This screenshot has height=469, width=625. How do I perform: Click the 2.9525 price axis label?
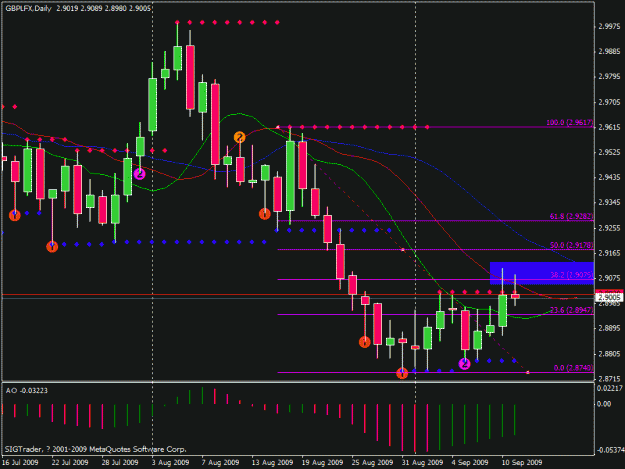point(609,153)
